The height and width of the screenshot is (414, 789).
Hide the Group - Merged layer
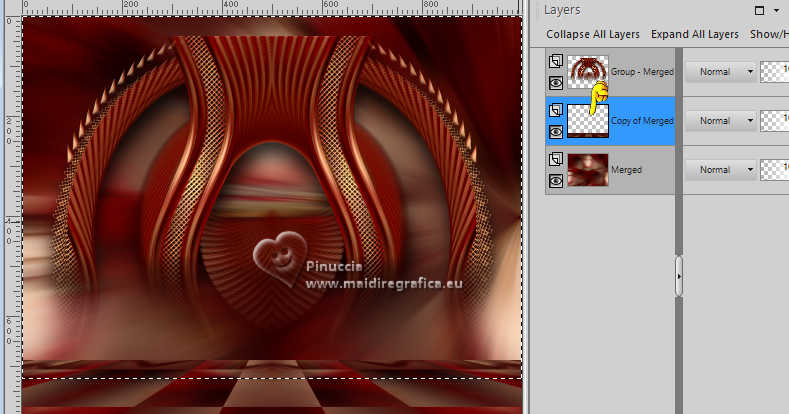point(556,83)
